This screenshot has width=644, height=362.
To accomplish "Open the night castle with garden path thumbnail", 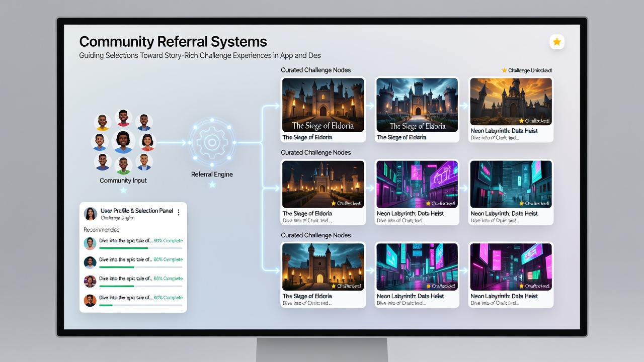I will [x=323, y=184].
